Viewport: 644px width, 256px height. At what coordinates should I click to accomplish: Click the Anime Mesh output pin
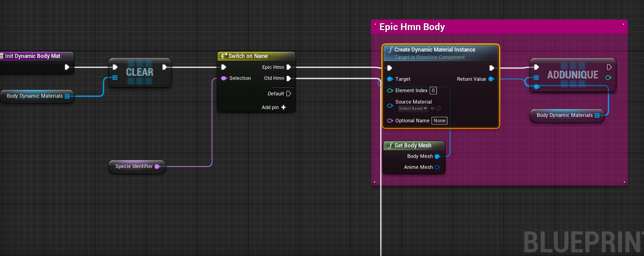437,167
